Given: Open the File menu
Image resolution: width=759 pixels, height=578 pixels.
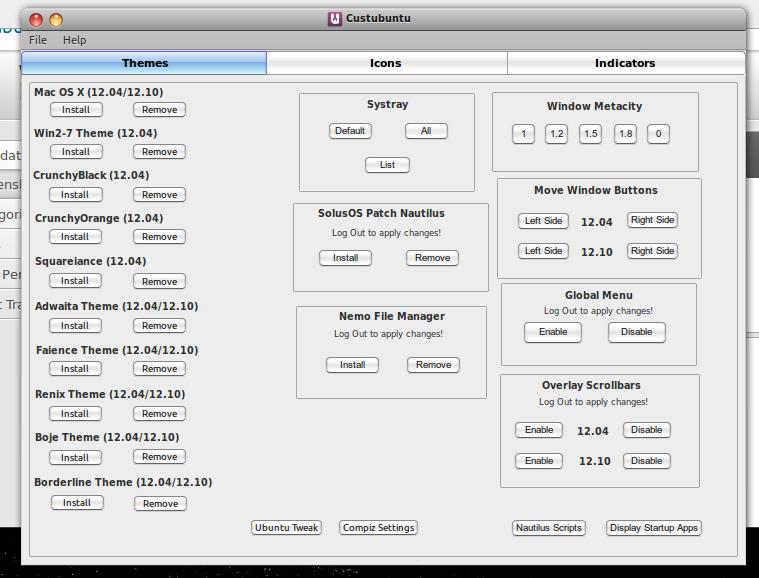Looking at the screenshot, I should coord(38,40).
